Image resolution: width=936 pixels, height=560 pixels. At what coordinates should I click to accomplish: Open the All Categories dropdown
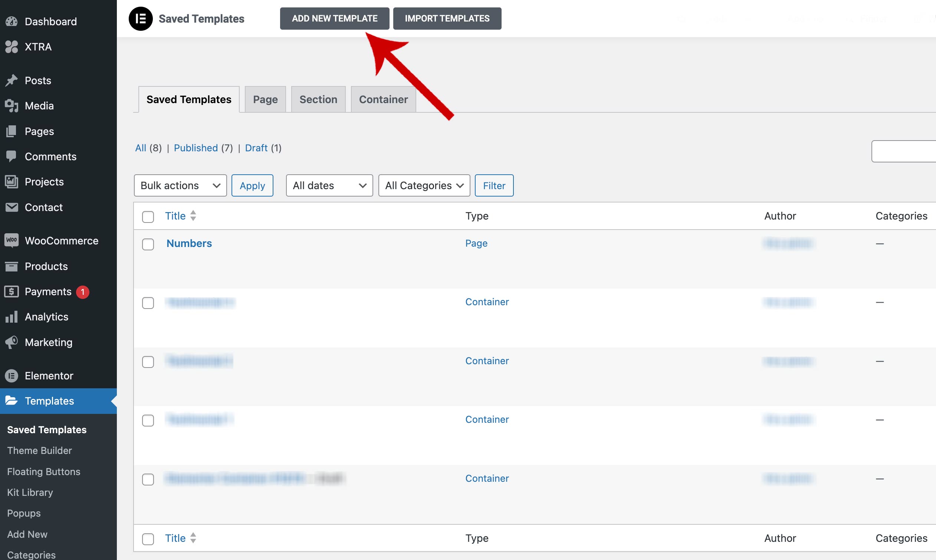[424, 186]
